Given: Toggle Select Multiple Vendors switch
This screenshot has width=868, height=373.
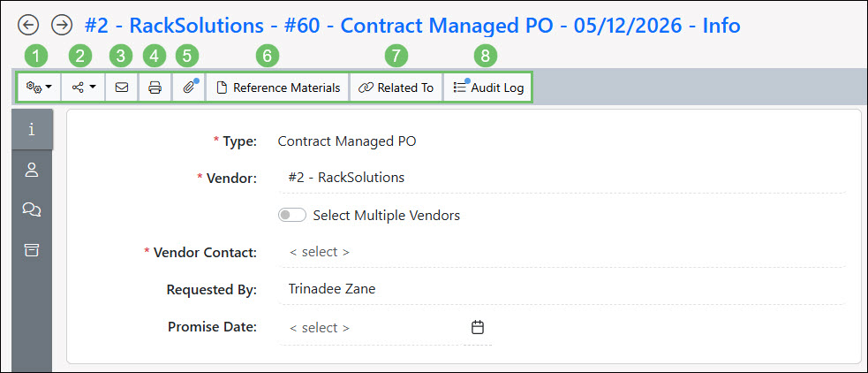Looking at the screenshot, I should (x=291, y=215).
